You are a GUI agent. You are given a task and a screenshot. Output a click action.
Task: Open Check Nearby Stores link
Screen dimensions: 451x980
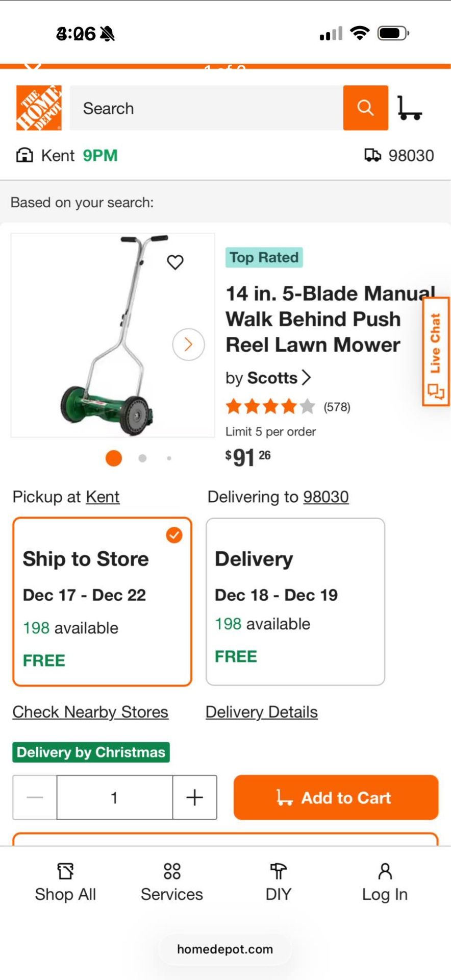coord(90,712)
